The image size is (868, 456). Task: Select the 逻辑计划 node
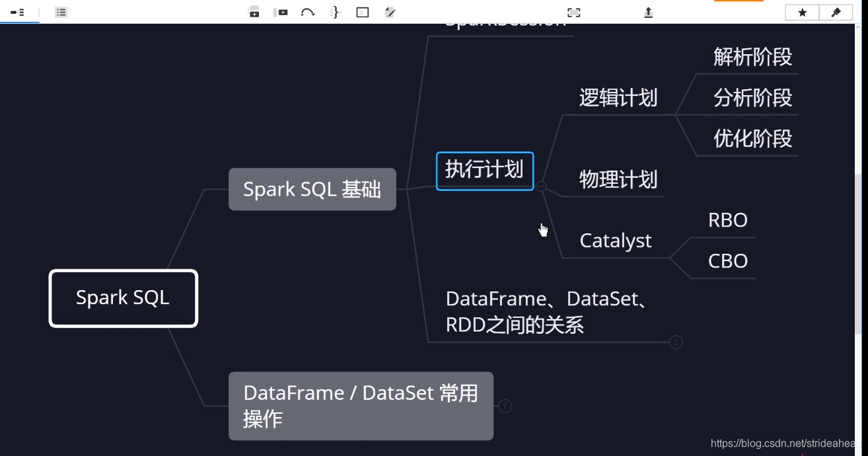(618, 98)
